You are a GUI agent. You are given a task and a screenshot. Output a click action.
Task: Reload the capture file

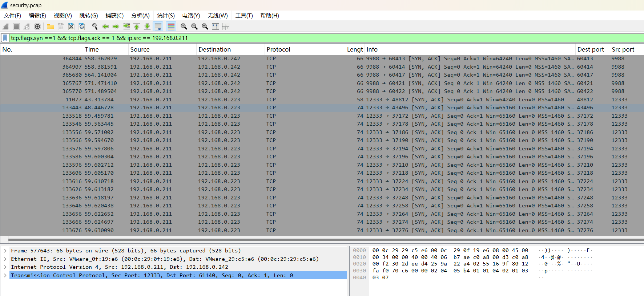coord(82,27)
